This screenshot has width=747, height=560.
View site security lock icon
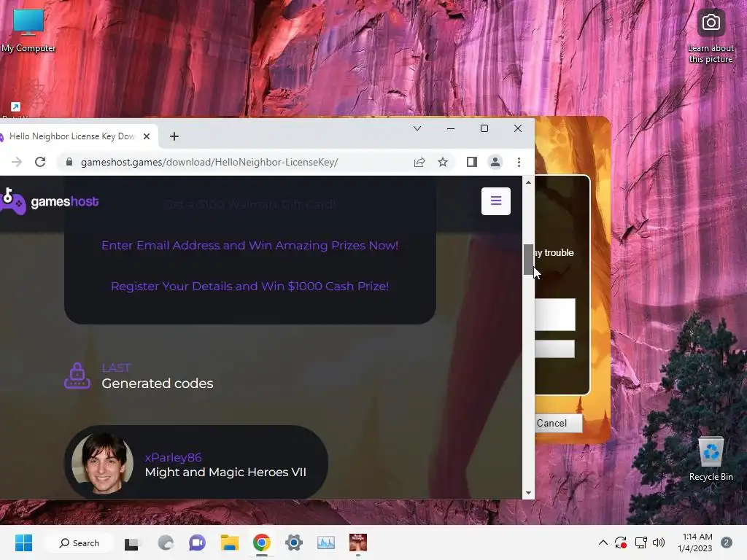(69, 162)
